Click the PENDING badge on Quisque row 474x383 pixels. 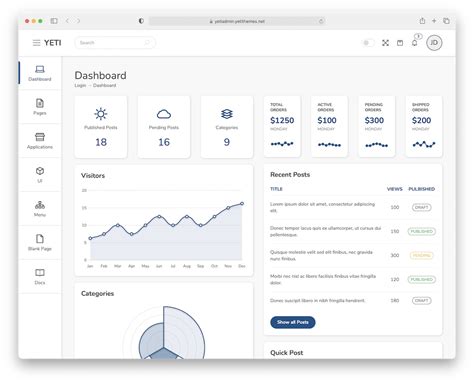tap(422, 255)
